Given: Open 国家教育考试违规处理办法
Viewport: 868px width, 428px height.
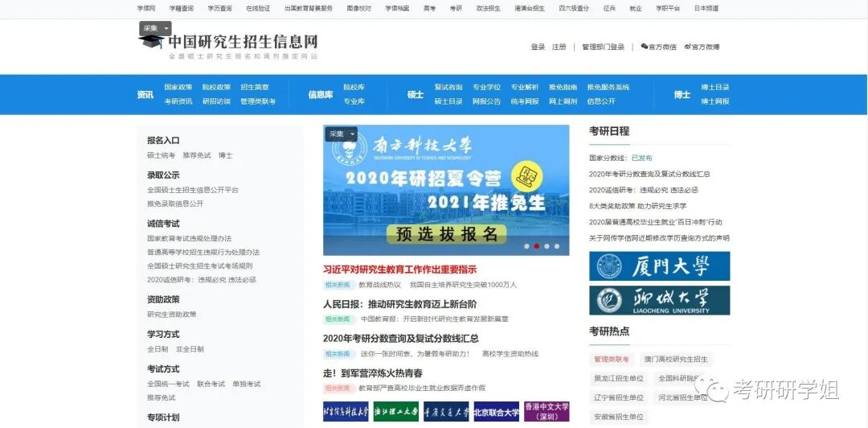Looking at the screenshot, I should pos(190,238).
